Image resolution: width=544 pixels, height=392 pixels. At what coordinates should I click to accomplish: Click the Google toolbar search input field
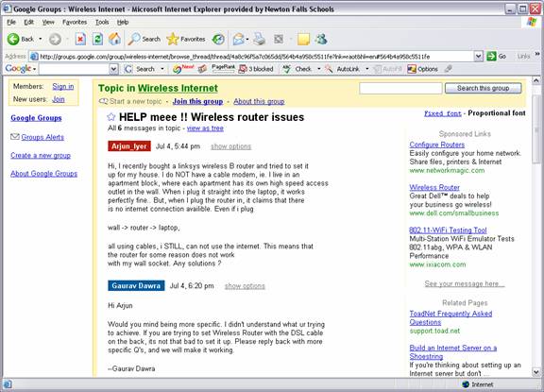coord(75,69)
